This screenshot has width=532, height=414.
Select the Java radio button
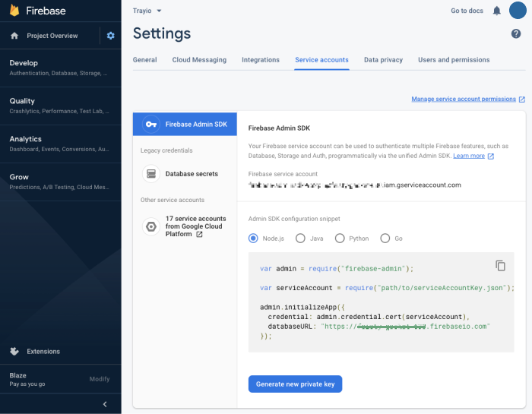300,239
